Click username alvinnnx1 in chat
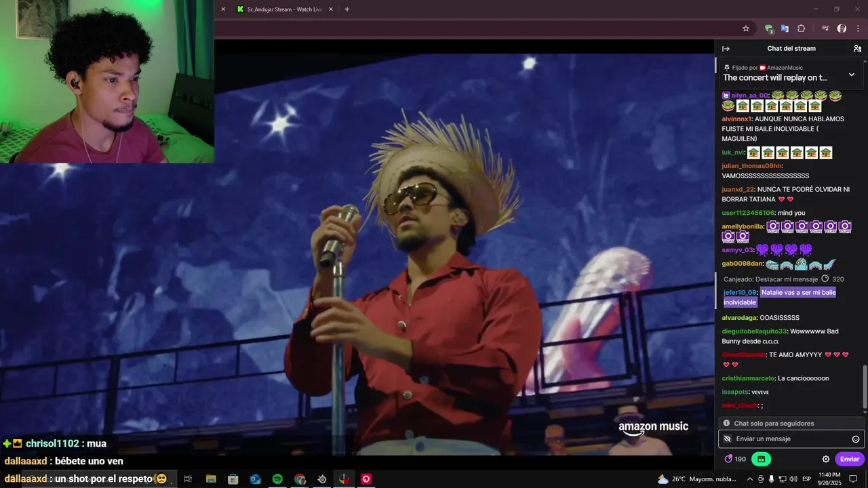 tap(736, 119)
